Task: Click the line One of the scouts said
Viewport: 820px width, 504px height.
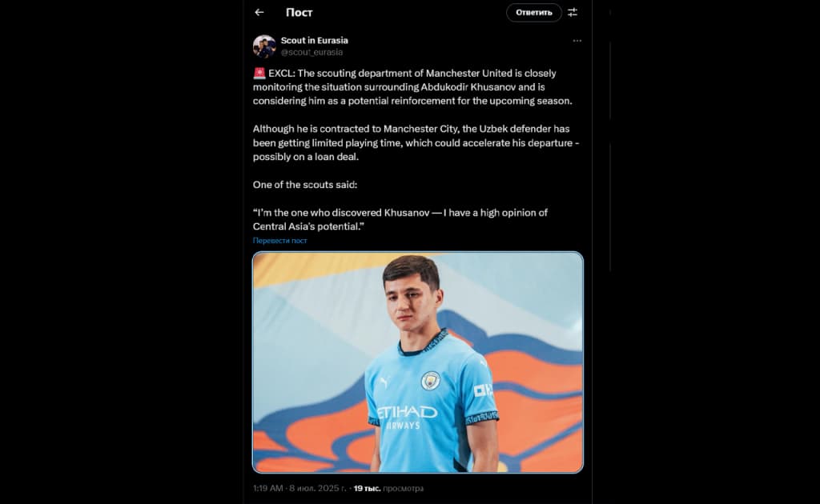Action: [305, 184]
